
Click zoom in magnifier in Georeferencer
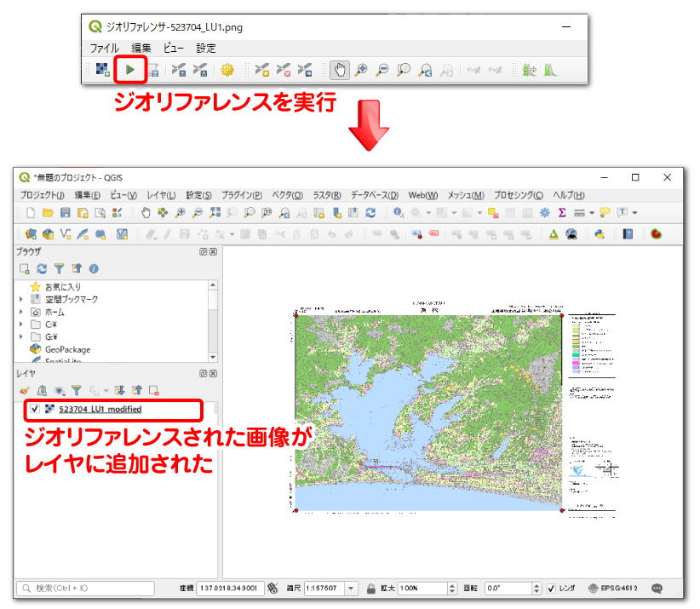coord(361,70)
